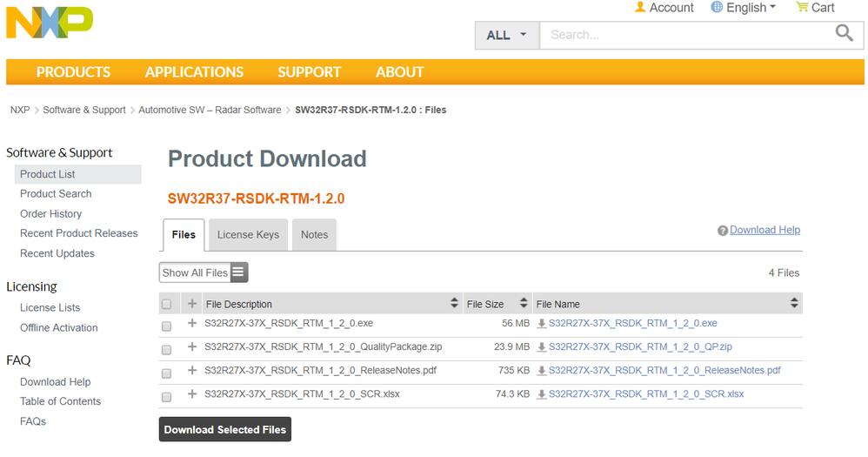Open Recent Updates in sidebar

pos(57,253)
